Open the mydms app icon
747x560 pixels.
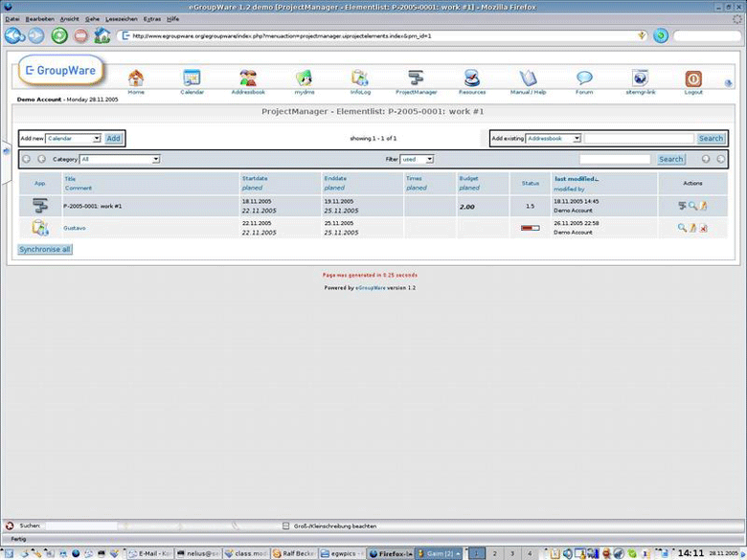pos(304,78)
